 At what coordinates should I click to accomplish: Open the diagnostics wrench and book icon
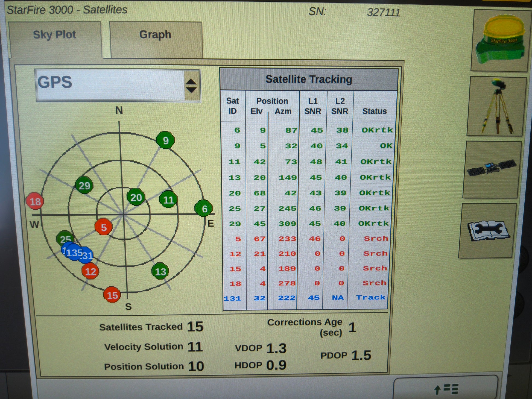(x=488, y=231)
